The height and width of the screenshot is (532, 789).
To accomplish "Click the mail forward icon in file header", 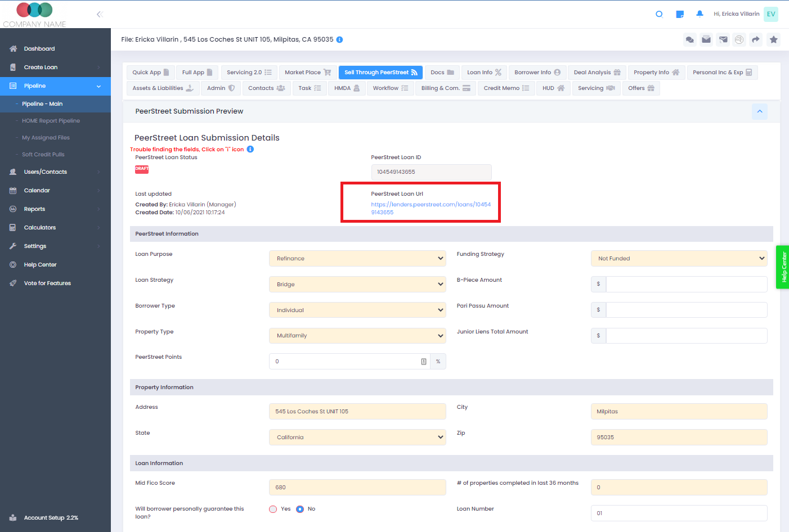I will [x=723, y=39].
